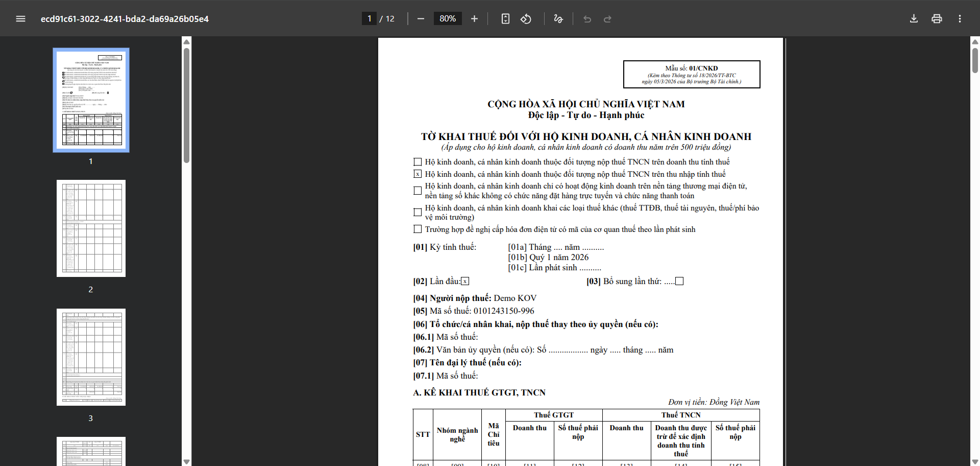Check the cấp hóa đơn điện tử checkbox
Screen dimensions: 980x466
click(x=418, y=229)
